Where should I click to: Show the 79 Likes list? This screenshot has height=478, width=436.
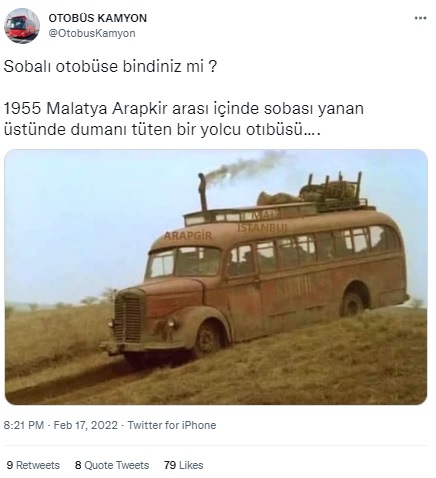pyautogui.click(x=184, y=465)
